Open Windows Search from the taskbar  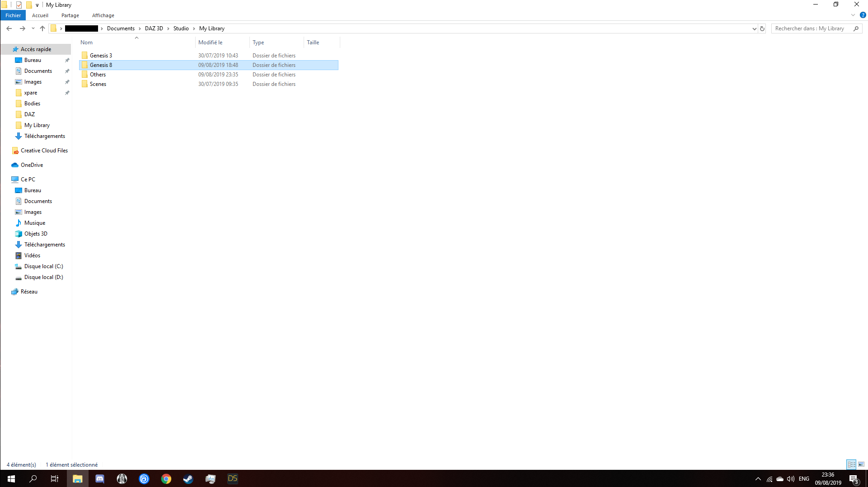pyautogui.click(x=33, y=478)
